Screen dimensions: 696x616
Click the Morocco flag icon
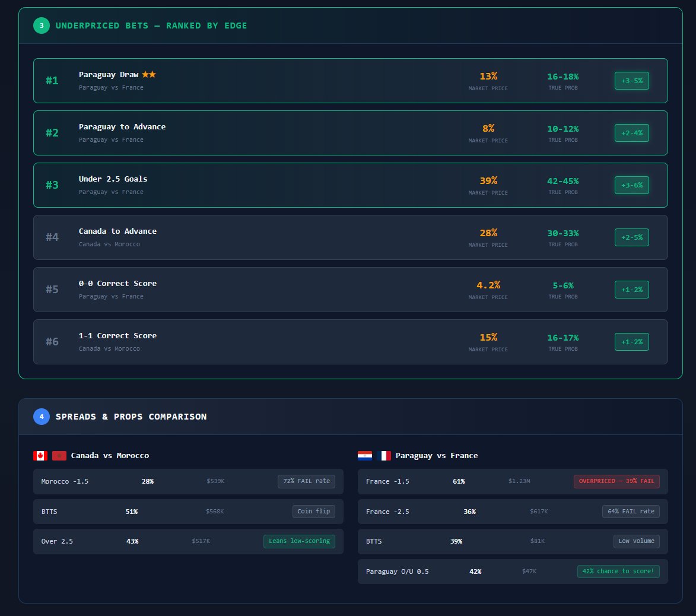59,455
